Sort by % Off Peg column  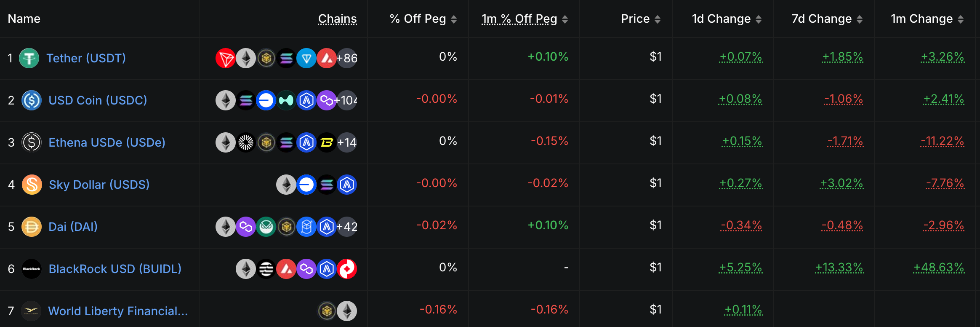point(454,19)
